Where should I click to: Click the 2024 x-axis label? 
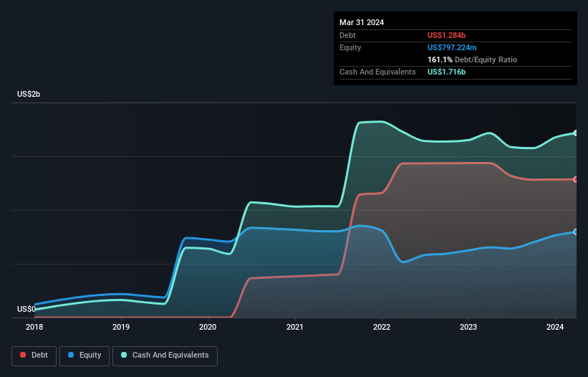(555, 327)
